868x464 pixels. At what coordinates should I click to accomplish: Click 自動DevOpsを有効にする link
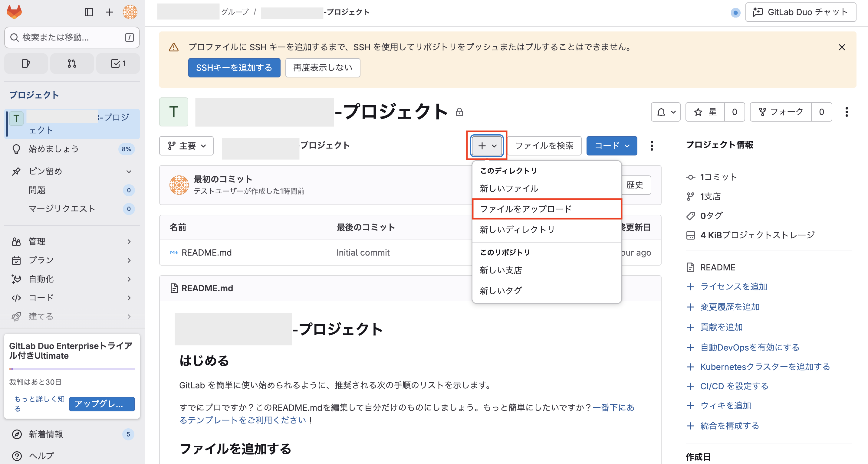pyautogui.click(x=743, y=347)
